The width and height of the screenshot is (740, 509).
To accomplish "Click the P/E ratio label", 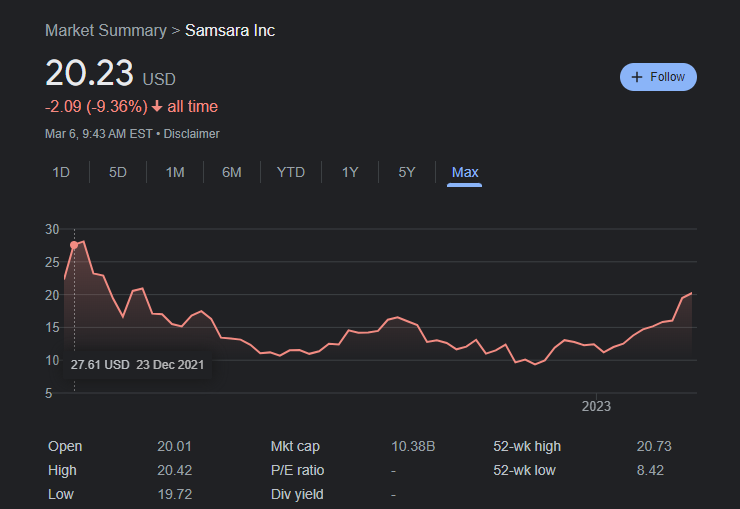I will coord(297,470).
